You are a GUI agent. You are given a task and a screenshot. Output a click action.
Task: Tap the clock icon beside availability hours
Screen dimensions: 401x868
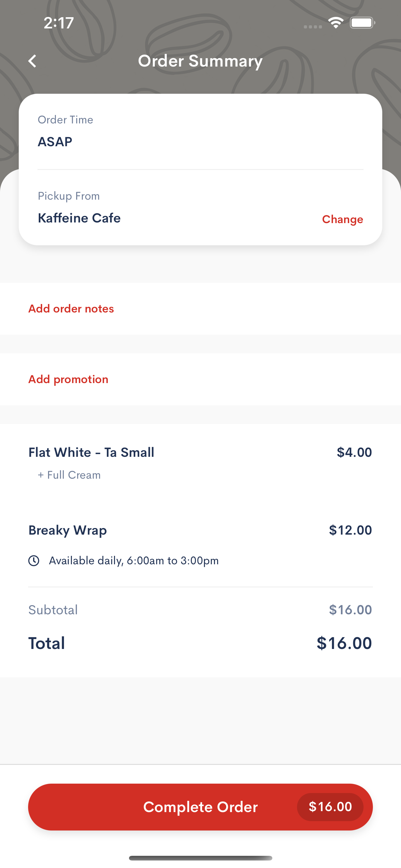point(34,561)
